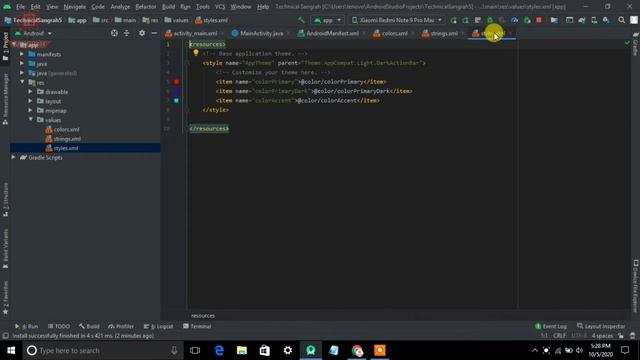Viewport: 640px width, 360px height.
Task: Open the Xiaomi Redmi Note 9 device dropdown
Action: (397, 20)
